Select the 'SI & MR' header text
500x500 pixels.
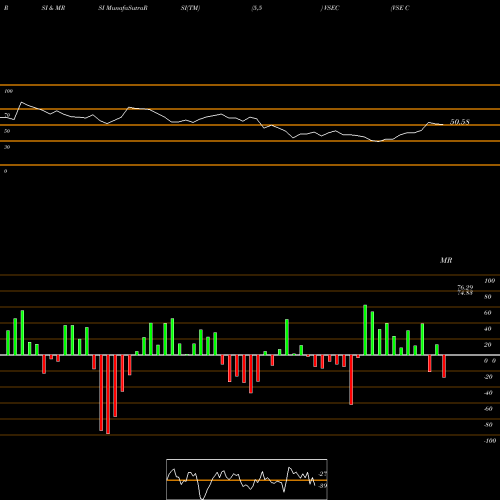tap(53, 8)
